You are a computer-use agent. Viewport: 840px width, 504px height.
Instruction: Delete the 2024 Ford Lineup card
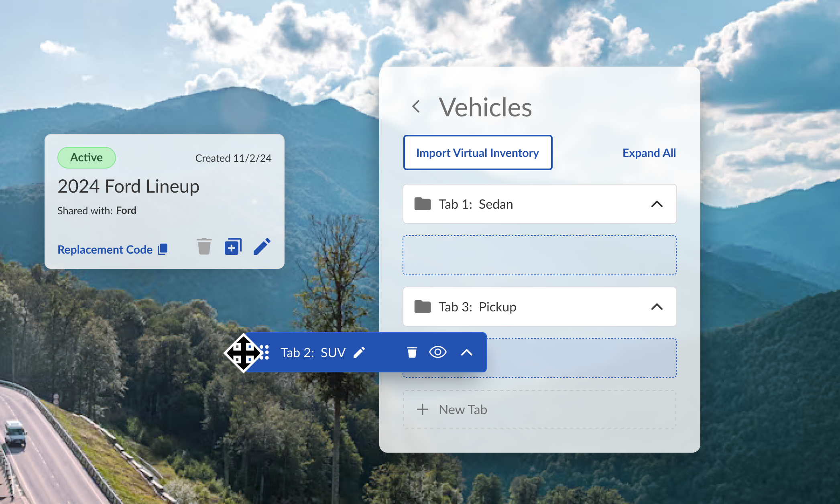pos(204,246)
